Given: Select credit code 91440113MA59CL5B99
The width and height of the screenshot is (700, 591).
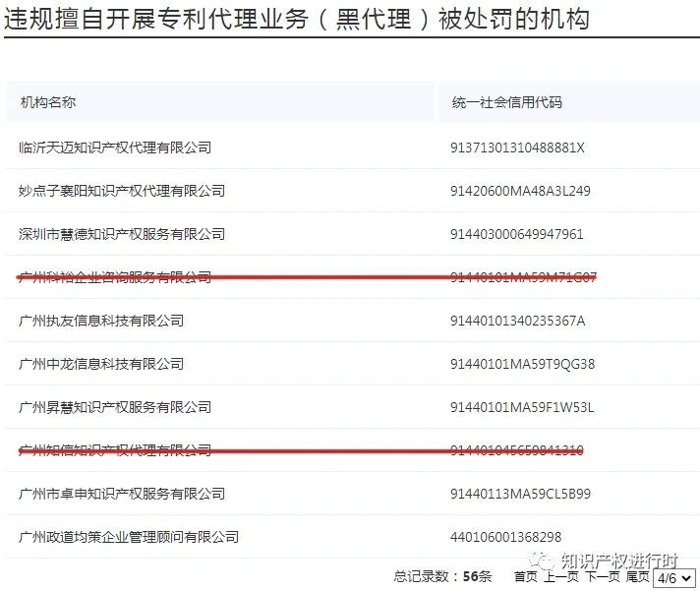Looking at the screenshot, I should point(520,494).
